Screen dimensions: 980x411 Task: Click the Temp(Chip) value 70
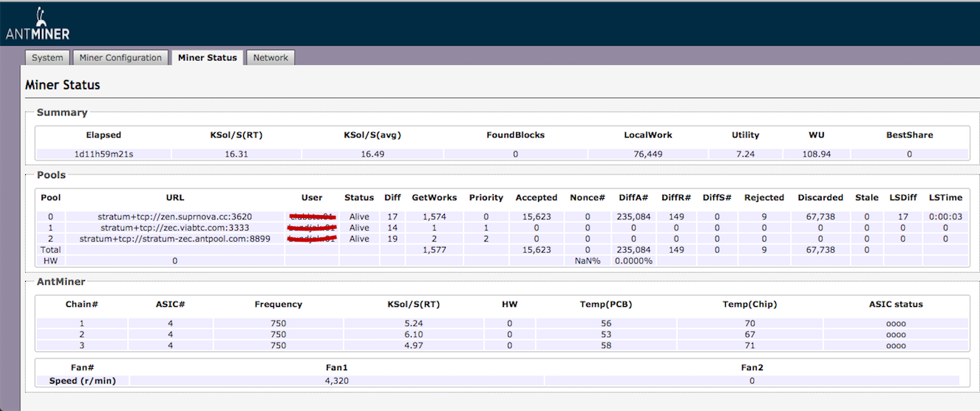click(x=750, y=324)
